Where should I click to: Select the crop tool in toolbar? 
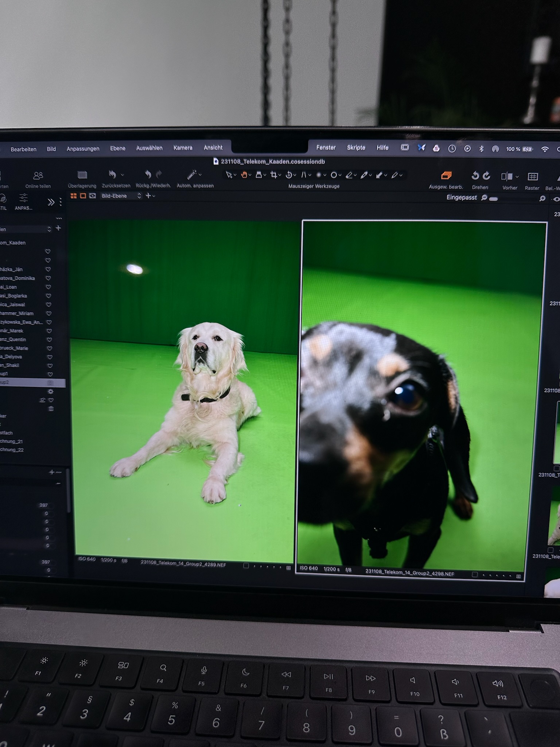(273, 175)
